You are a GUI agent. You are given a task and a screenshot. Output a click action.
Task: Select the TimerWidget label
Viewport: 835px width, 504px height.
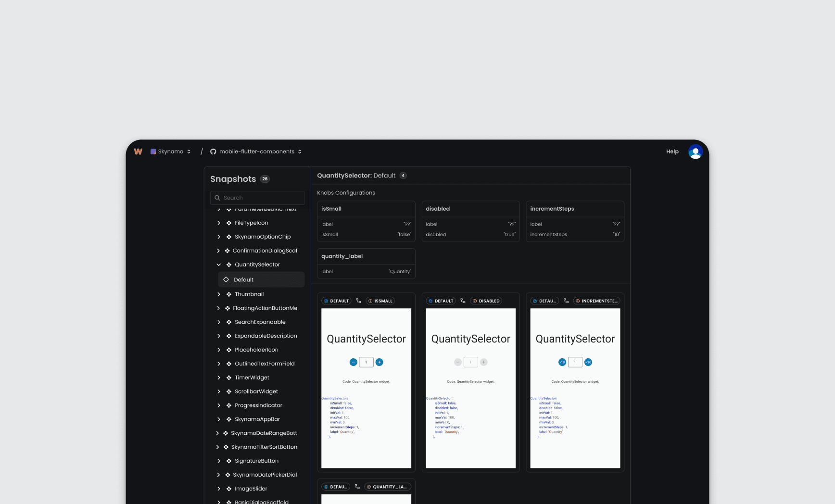(252, 378)
